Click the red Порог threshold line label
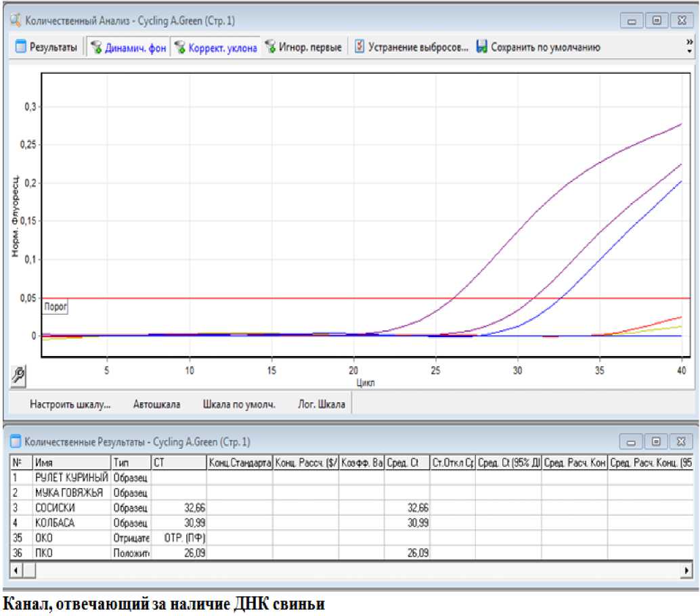This screenshot has height=616, width=700. point(56,307)
